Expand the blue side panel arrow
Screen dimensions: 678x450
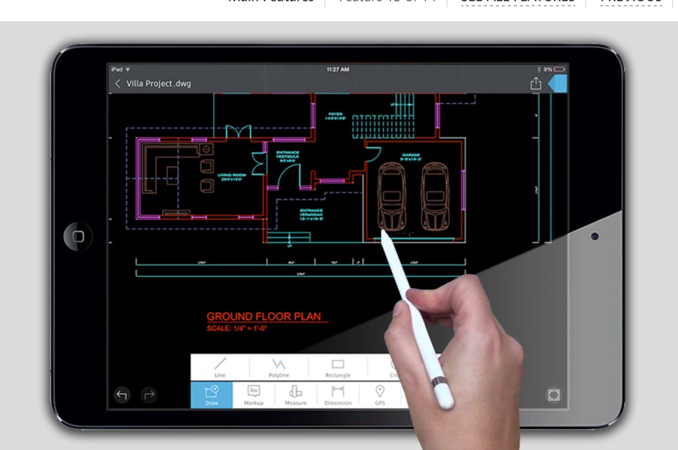pyautogui.click(x=557, y=83)
